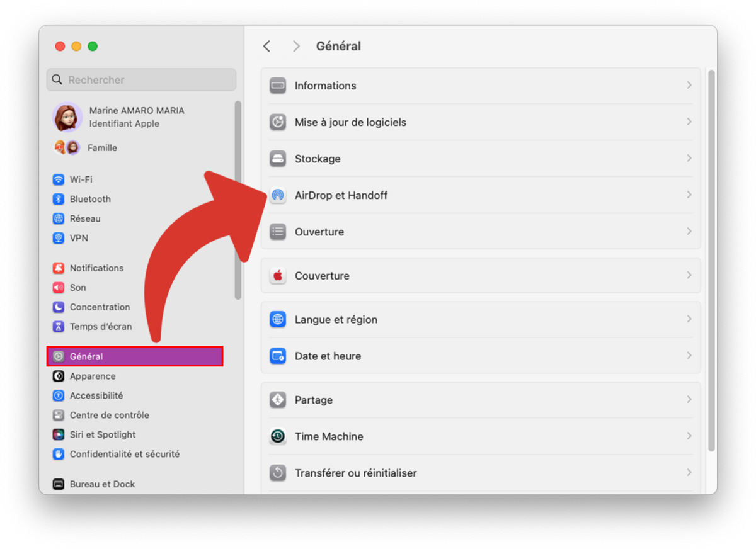The height and width of the screenshot is (549, 756).
Task: Click the Partage row chevron
Action: click(x=689, y=399)
